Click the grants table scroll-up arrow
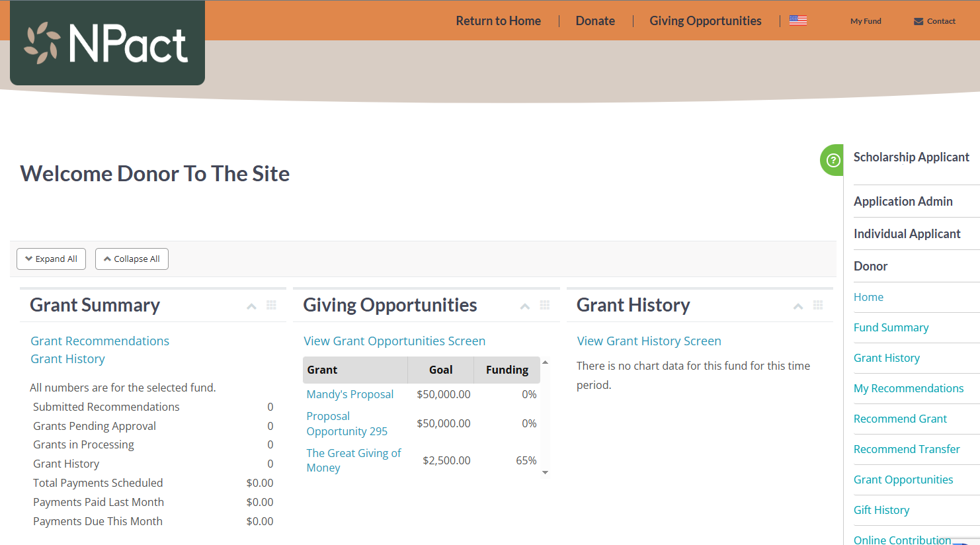 click(545, 362)
